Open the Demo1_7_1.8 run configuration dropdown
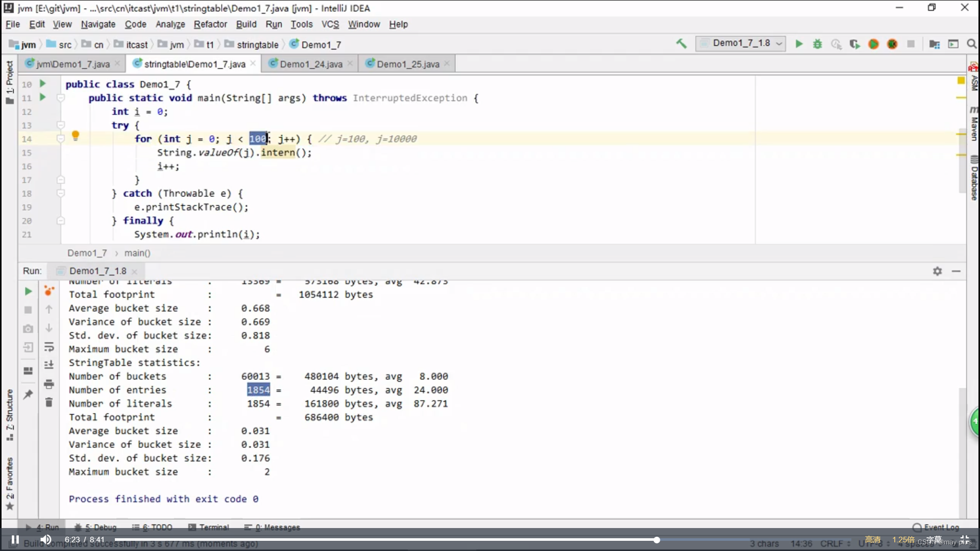This screenshot has width=980, height=551. (741, 43)
